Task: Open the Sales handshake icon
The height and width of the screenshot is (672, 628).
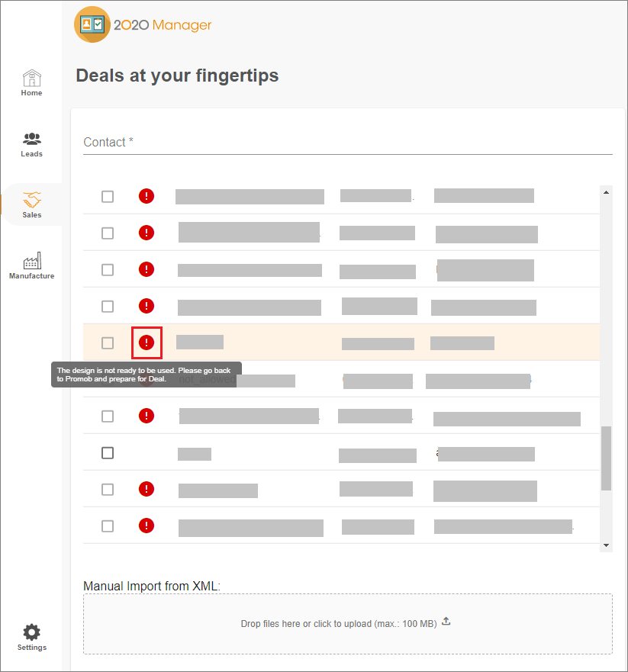Action: tap(32, 200)
